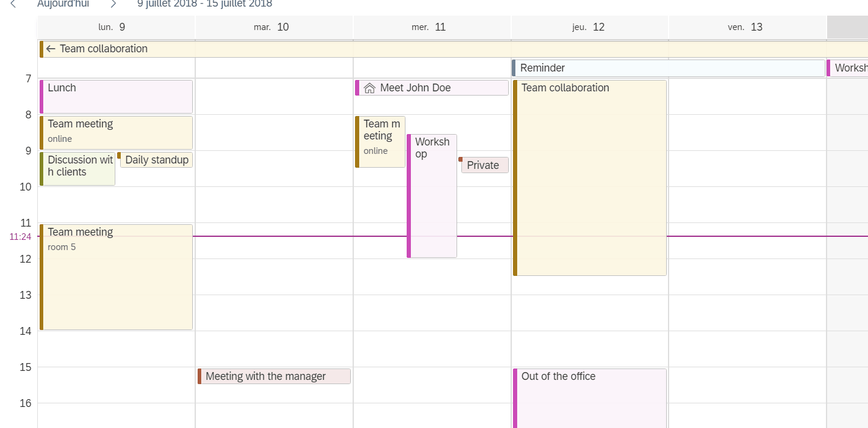Click the previous week chevron arrow
Viewport: 868px width, 428px height.
[13, 4]
